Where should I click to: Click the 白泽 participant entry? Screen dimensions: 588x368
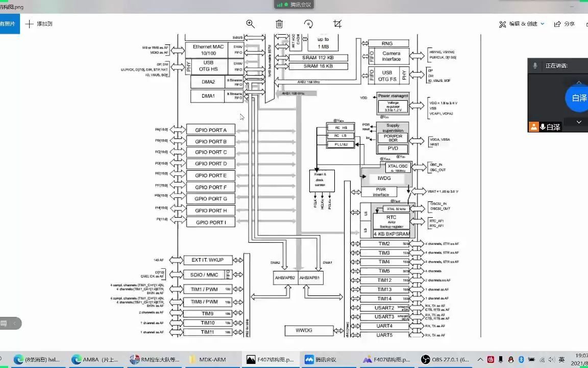coord(550,127)
